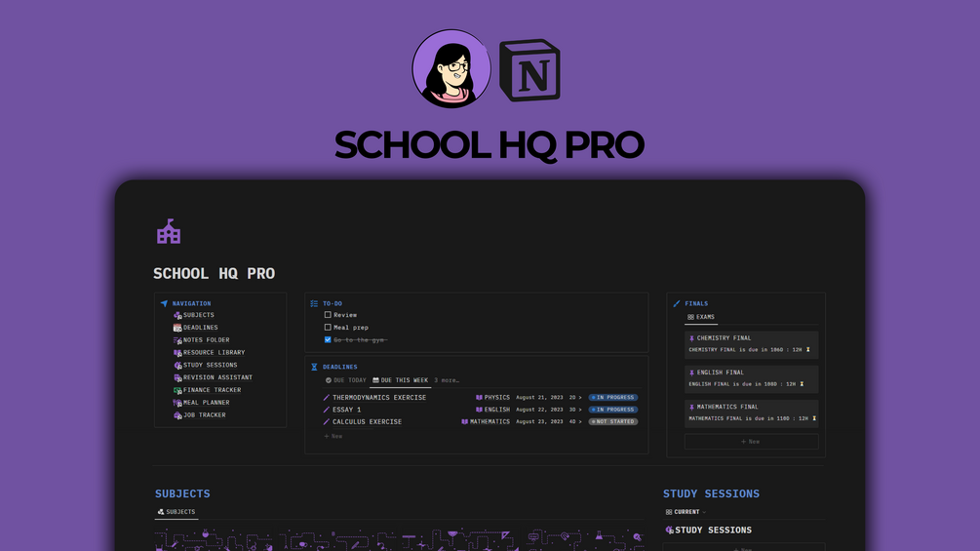Open the Study Sessions database title
The image size is (980, 551).
click(713, 531)
